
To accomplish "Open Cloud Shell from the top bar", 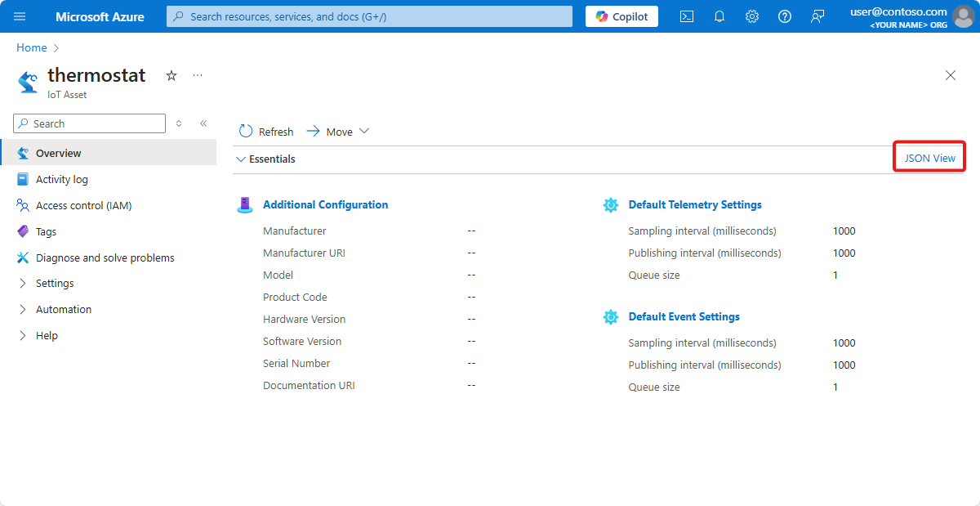I will click(687, 16).
